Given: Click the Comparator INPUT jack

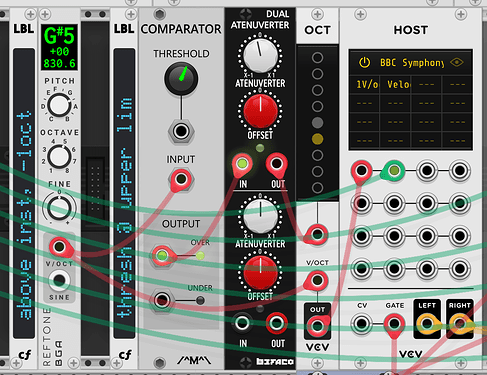Looking at the screenshot, I should (x=181, y=179).
